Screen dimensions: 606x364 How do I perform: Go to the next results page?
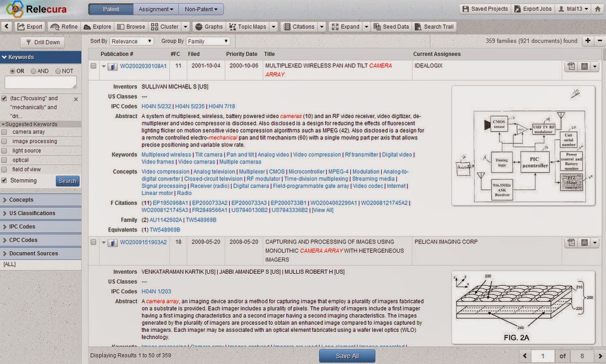600,356
